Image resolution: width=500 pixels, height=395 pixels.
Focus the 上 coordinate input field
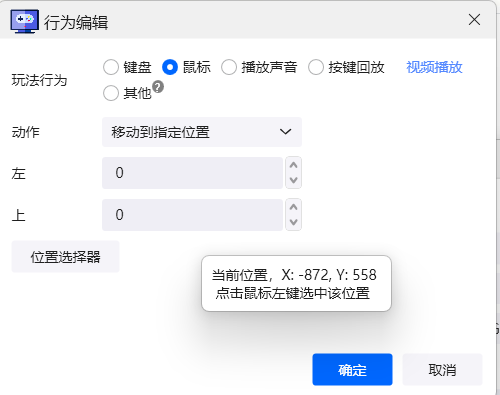(192, 215)
